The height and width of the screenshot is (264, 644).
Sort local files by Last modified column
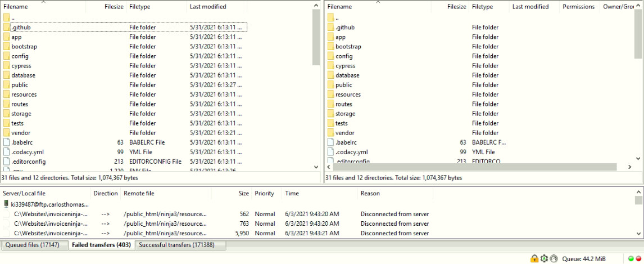pos(208,7)
